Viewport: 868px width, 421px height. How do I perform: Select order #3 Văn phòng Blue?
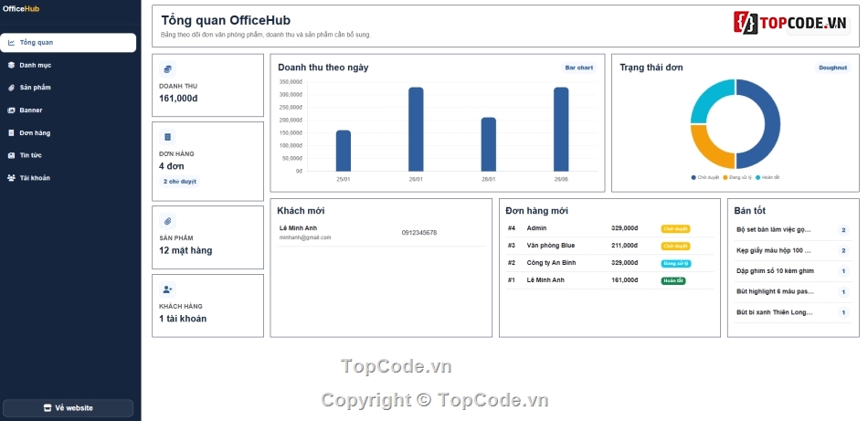pyautogui.click(x=609, y=246)
